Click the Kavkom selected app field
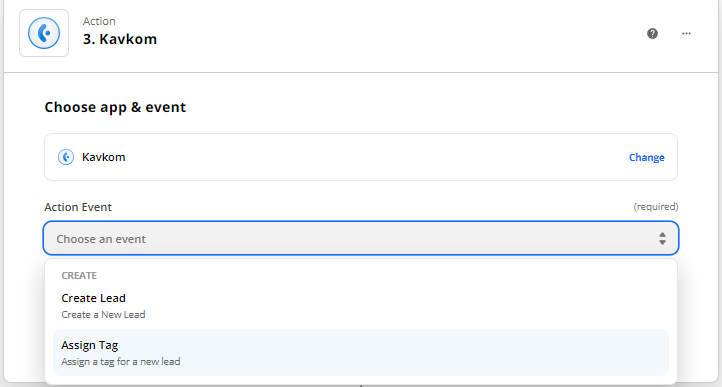Image resolution: width=722 pixels, height=387 pixels. pos(361,157)
